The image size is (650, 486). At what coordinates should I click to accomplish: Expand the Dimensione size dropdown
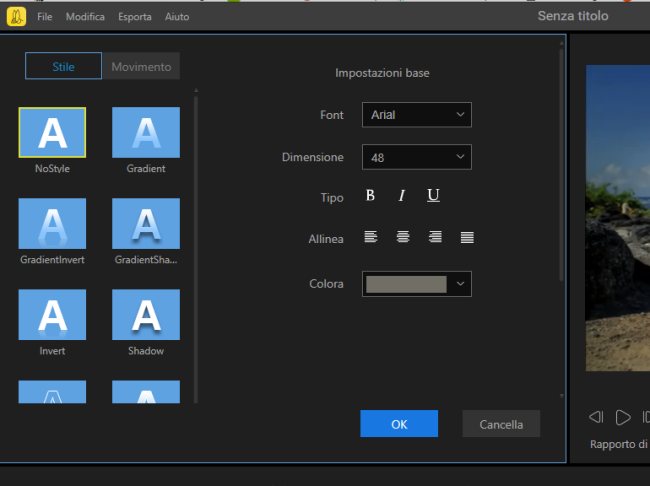(x=416, y=157)
